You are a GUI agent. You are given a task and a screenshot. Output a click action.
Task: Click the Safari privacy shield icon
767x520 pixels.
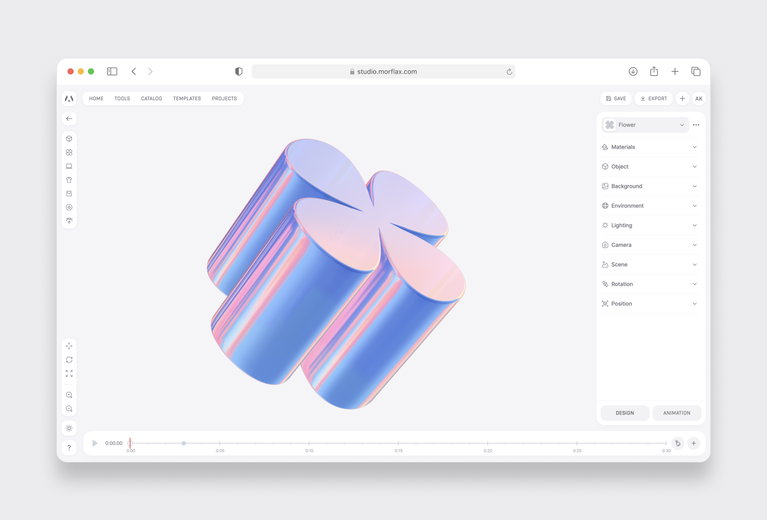(239, 71)
